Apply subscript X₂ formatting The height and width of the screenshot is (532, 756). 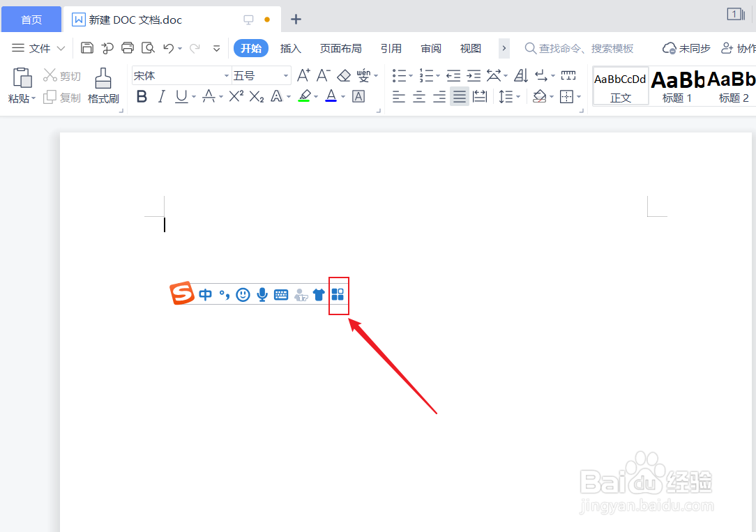(x=256, y=97)
